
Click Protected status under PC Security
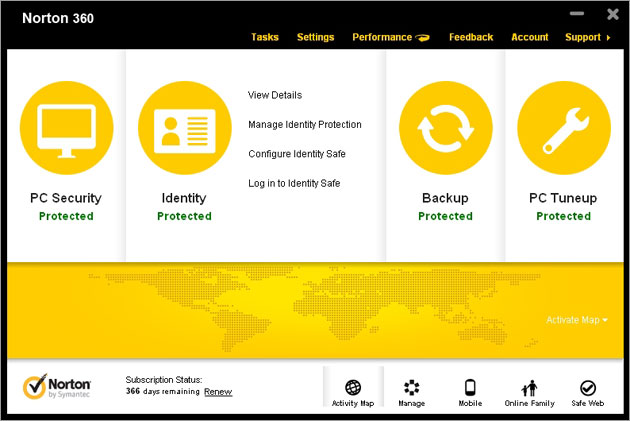(x=66, y=216)
